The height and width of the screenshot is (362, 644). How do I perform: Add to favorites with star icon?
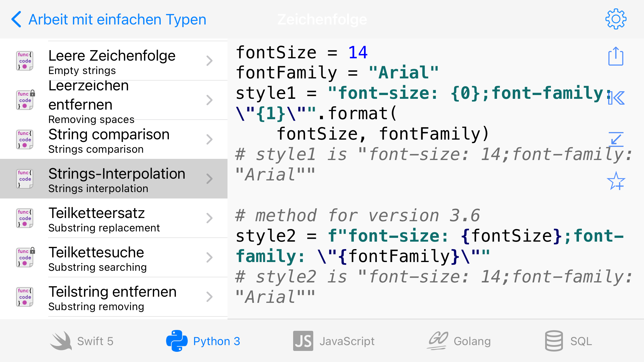coord(616,181)
